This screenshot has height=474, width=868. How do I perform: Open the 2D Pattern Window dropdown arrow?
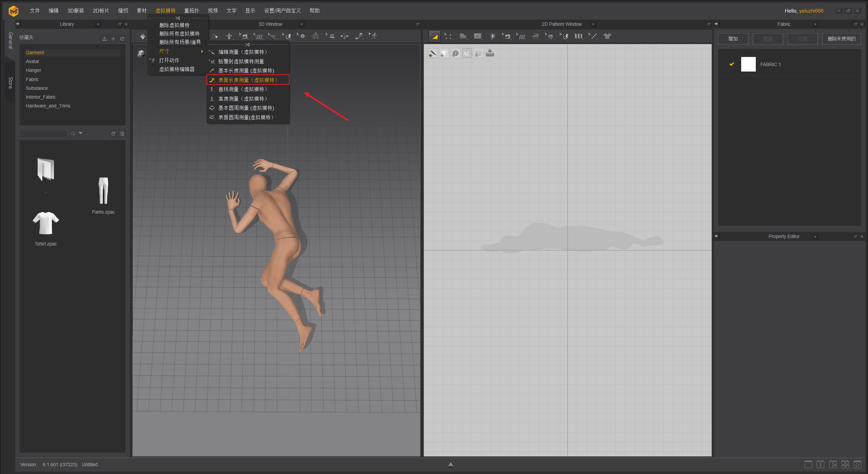tap(593, 24)
